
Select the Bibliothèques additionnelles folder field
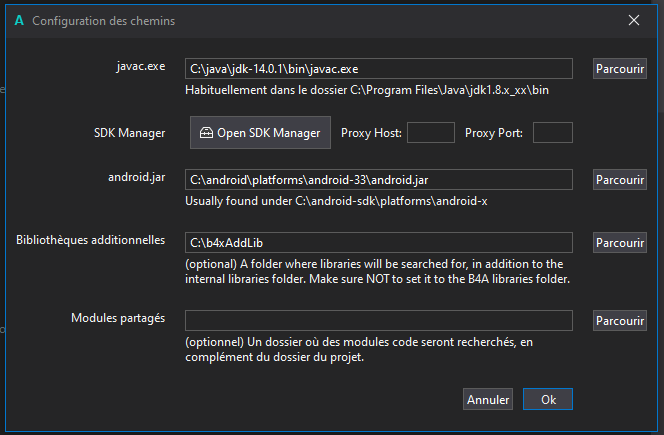coord(378,242)
